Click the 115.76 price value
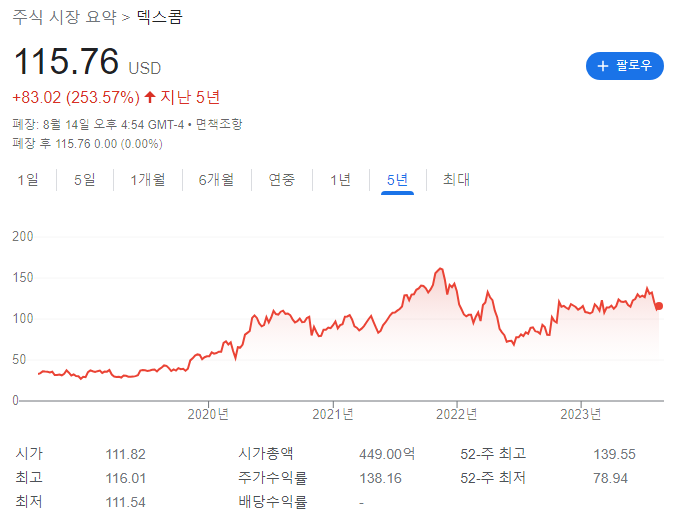The width and height of the screenshot is (684, 522). coord(66,61)
